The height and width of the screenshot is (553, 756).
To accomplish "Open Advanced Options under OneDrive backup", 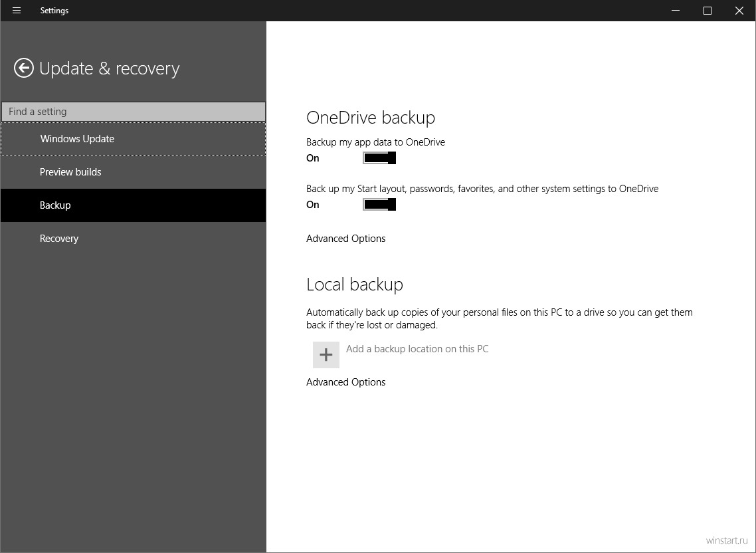I will pyautogui.click(x=345, y=239).
